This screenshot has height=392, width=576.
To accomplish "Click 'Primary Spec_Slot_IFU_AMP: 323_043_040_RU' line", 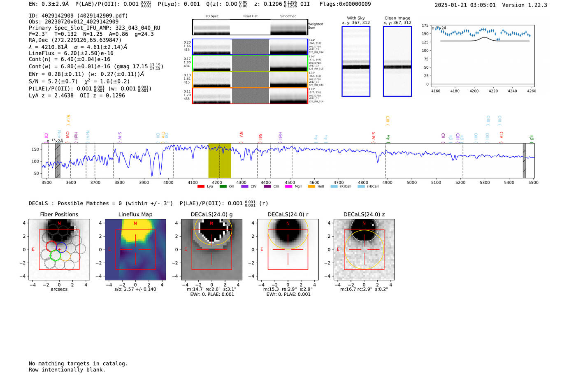I will (x=95, y=28).
